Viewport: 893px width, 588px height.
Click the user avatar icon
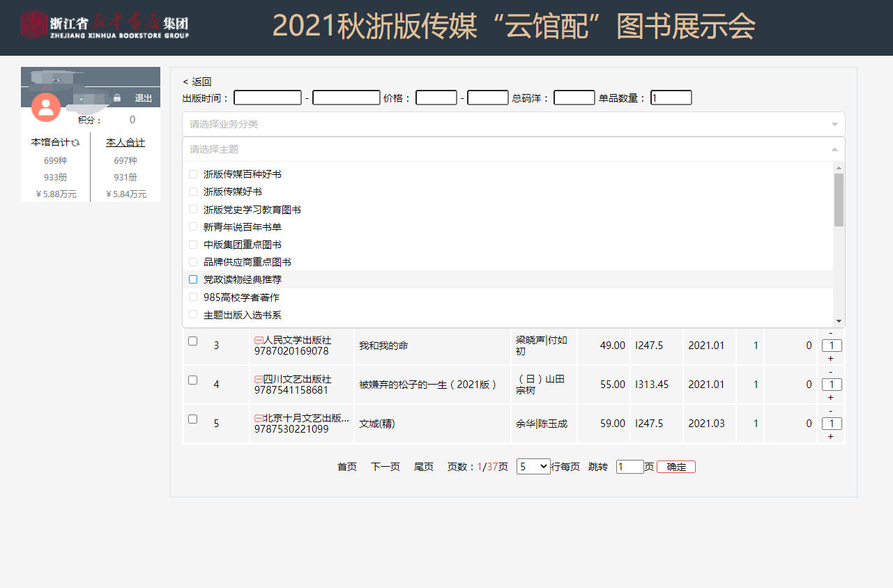46,107
